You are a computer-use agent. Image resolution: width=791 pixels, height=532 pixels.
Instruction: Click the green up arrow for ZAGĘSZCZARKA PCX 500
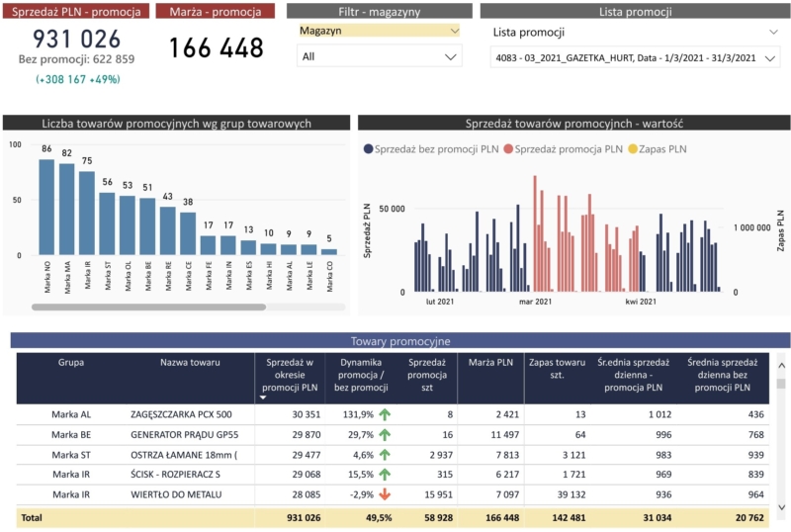(x=385, y=414)
